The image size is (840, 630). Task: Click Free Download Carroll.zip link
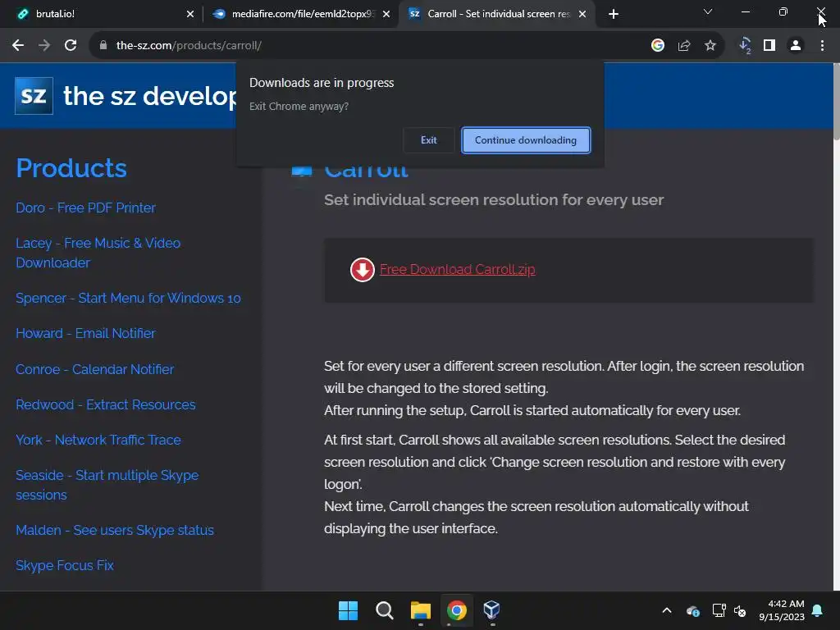point(457,269)
